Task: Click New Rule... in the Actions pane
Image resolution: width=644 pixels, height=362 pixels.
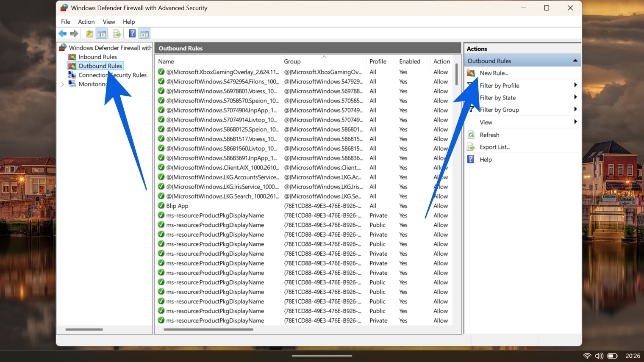Action: [494, 73]
